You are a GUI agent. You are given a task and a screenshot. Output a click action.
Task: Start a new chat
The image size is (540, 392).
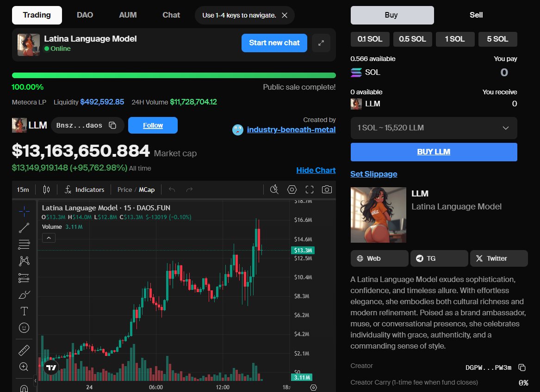point(274,43)
